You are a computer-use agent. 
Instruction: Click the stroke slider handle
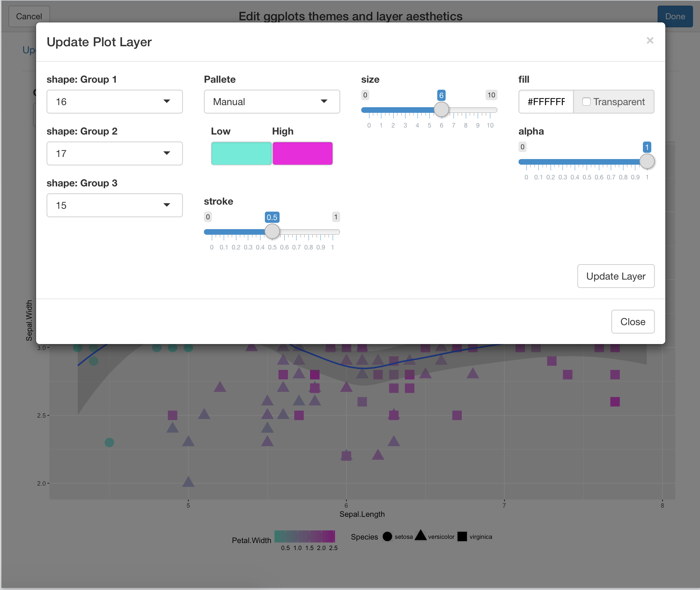click(272, 232)
